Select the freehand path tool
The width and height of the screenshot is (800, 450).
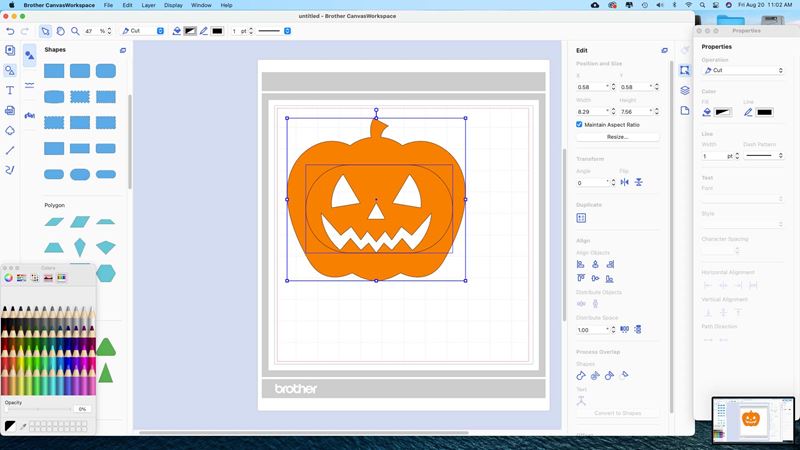click(x=10, y=170)
